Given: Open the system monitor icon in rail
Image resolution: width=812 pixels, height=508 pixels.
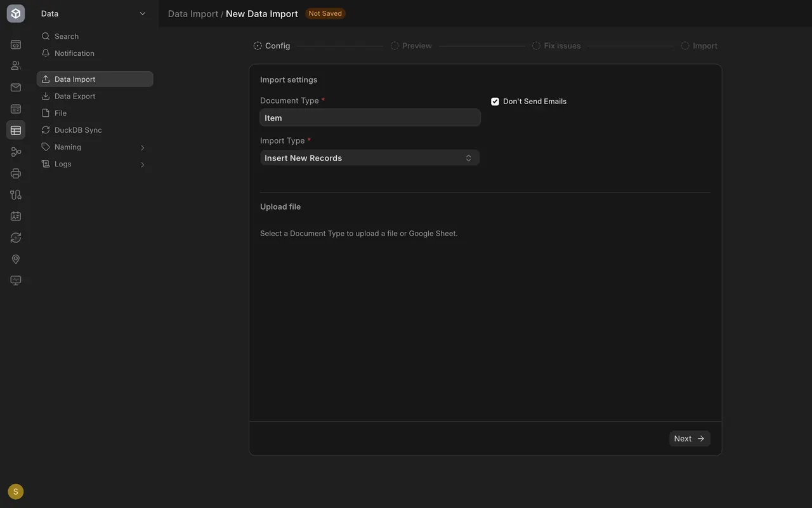Looking at the screenshot, I should [x=16, y=280].
